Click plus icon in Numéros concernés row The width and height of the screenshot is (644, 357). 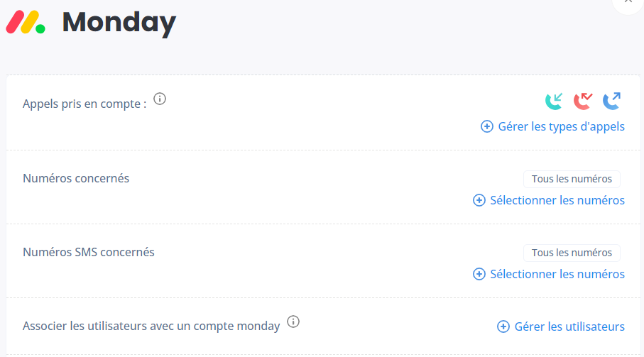479,200
